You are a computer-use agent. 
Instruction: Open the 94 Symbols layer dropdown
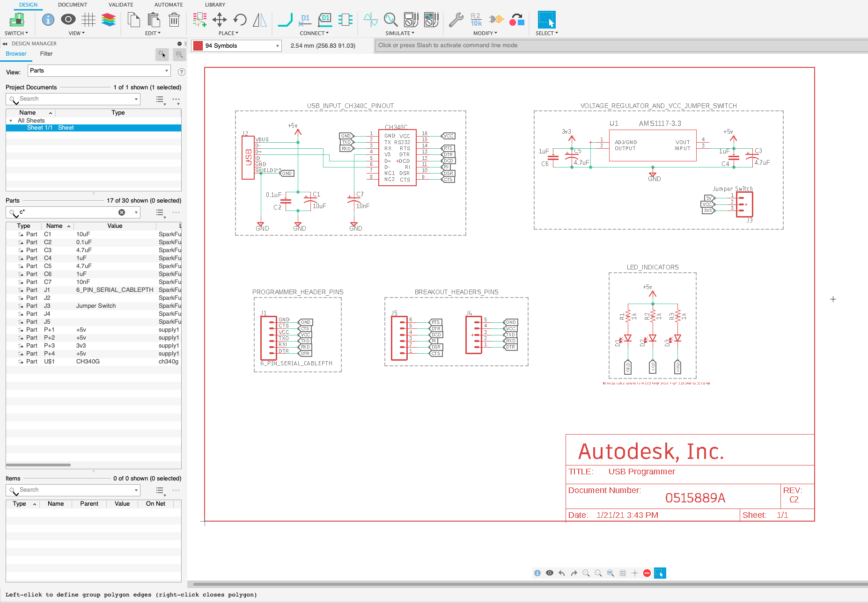pyautogui.click(x=276, y=46)
